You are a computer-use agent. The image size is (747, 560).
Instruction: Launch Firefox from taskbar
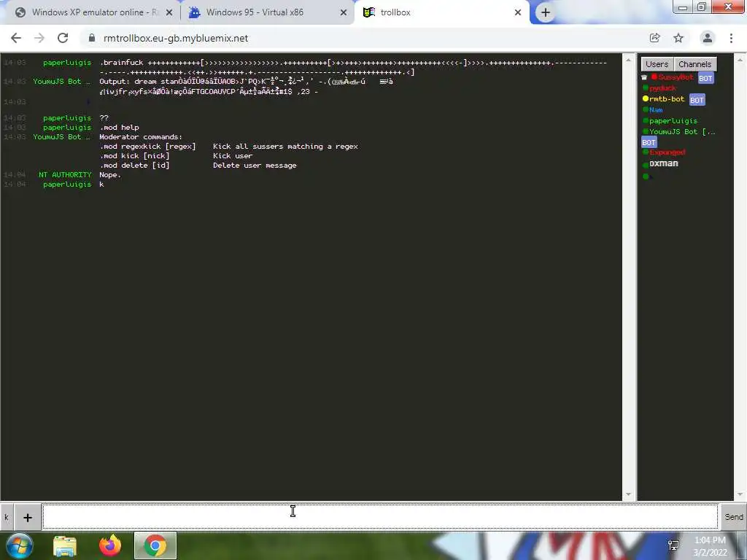point(110,545)
